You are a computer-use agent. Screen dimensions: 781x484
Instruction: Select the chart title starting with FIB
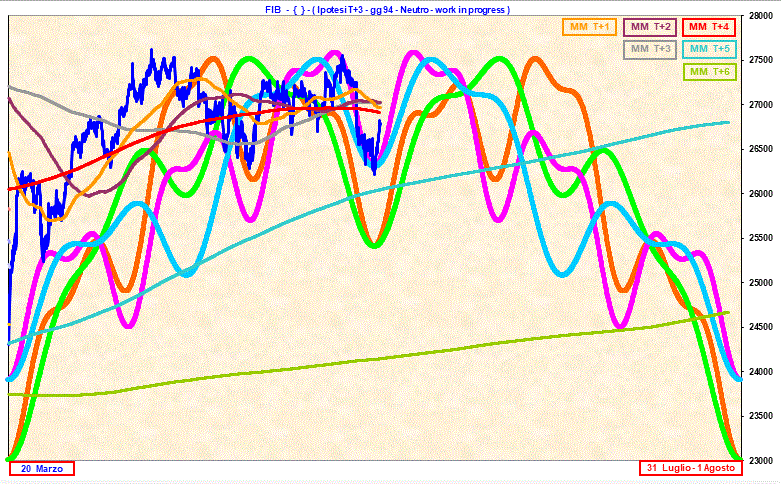(387, 9)
